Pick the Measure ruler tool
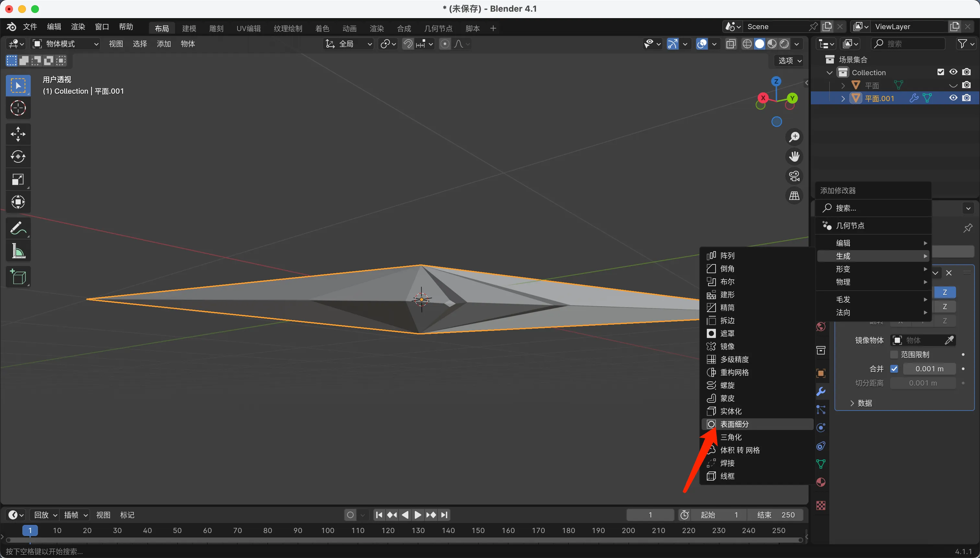Viewport: 980px width, 558px height. point(18,251)
